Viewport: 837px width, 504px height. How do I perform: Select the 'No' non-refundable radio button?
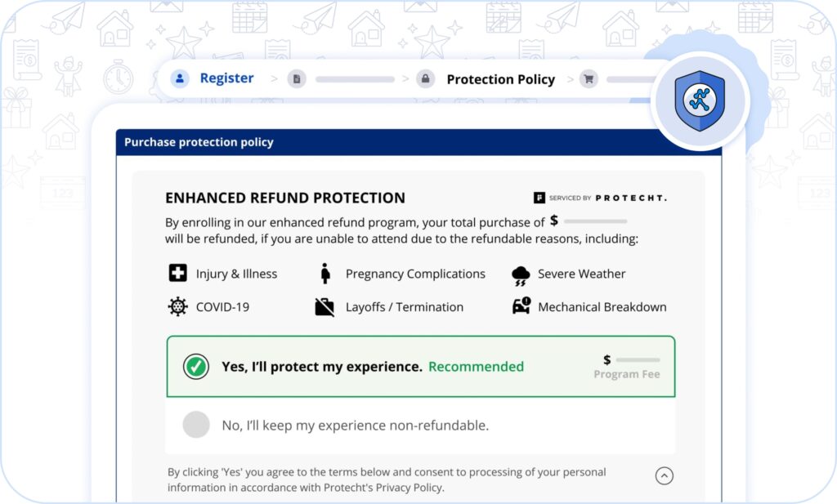pos(196,425)
